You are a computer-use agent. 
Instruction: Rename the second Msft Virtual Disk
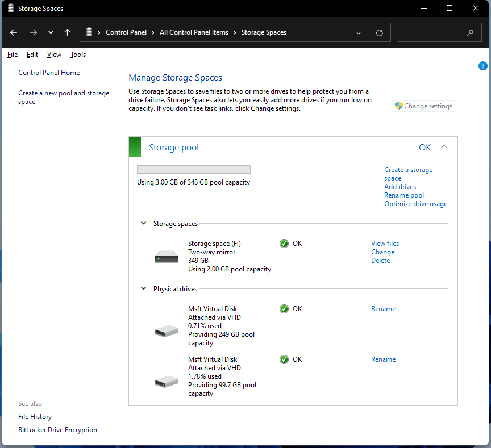pos(383,359)
